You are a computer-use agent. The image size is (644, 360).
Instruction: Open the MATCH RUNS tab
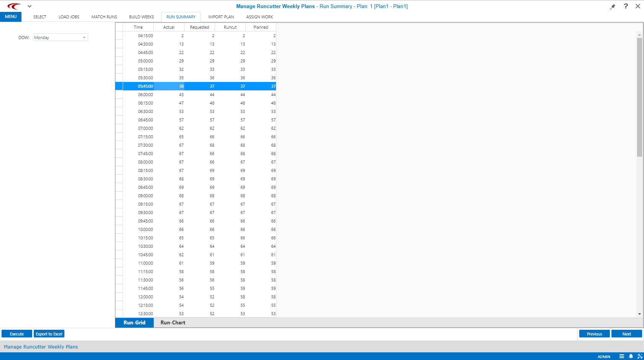[x=104, y=17]
